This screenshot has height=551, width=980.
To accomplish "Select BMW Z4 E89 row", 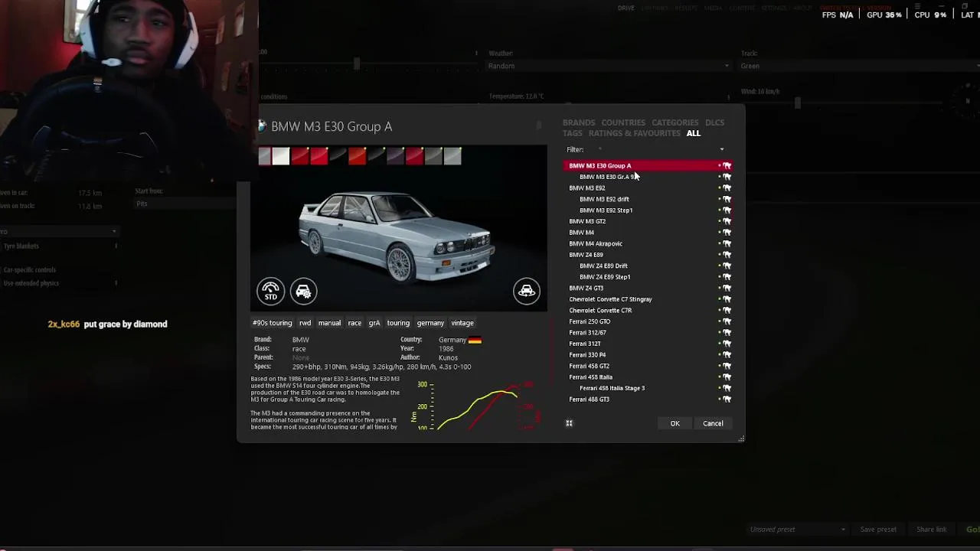I will (x=648, y=254).
